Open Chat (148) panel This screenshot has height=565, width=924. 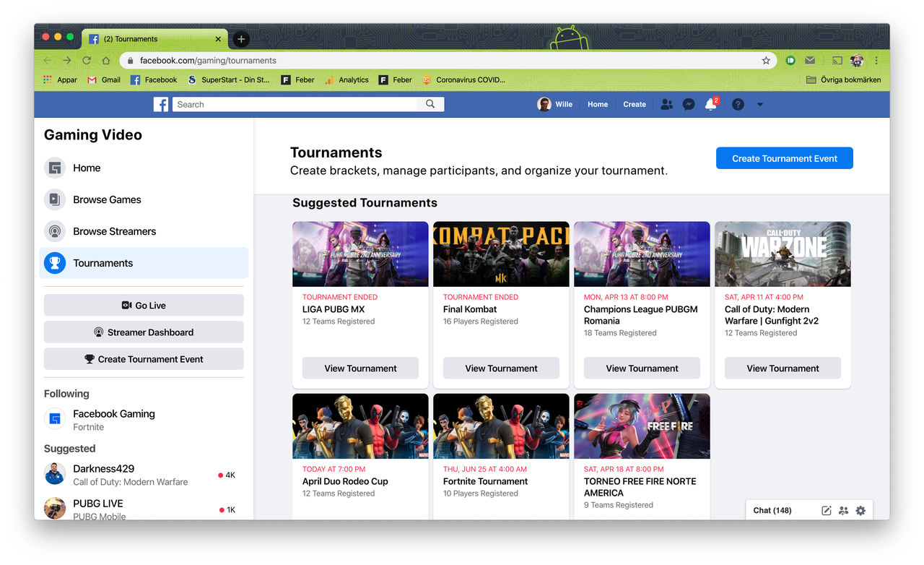(772, 510)
